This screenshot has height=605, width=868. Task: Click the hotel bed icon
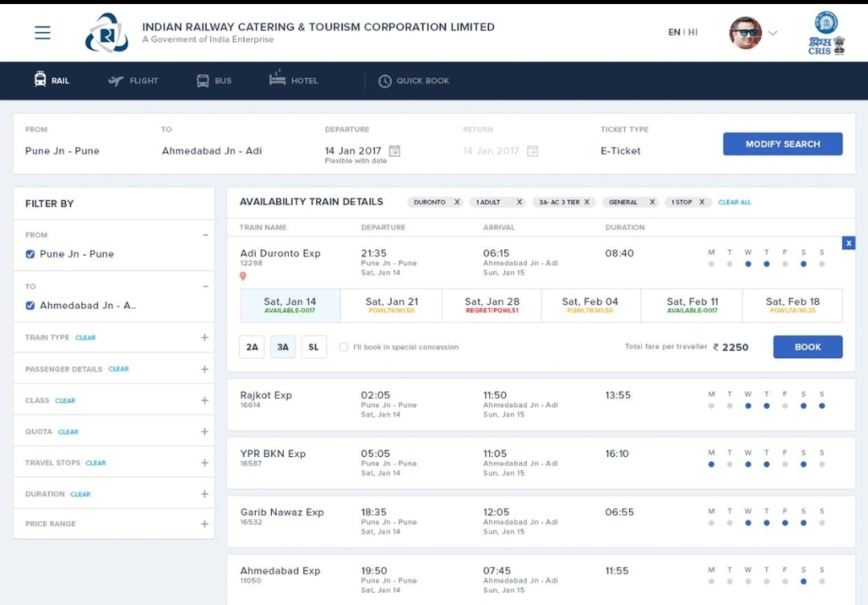tap(278, 77)
